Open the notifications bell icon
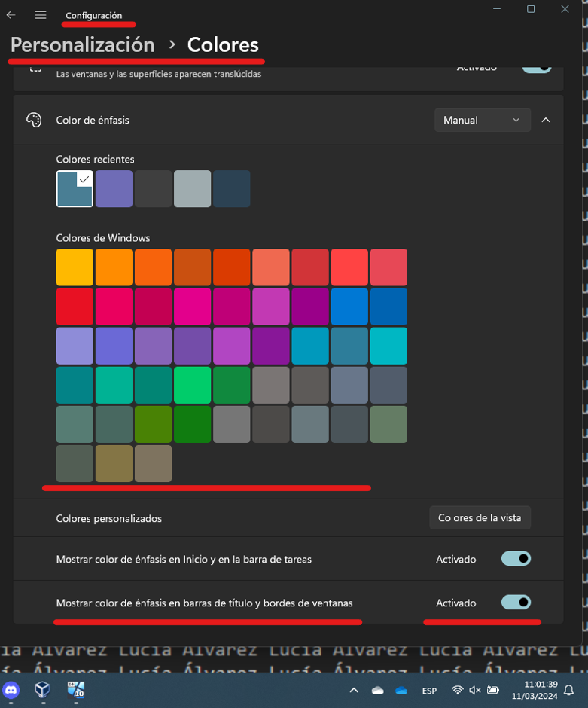 [569, 690]
